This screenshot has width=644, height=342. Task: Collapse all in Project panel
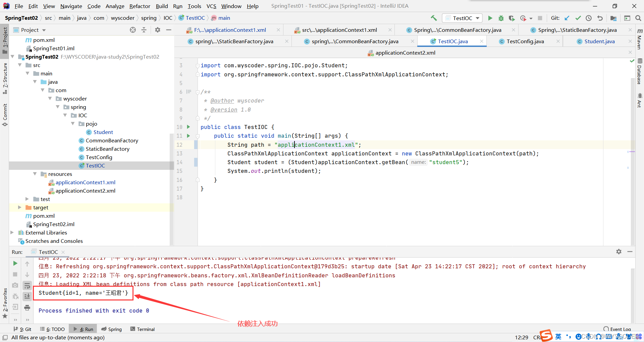coord(144,30)
